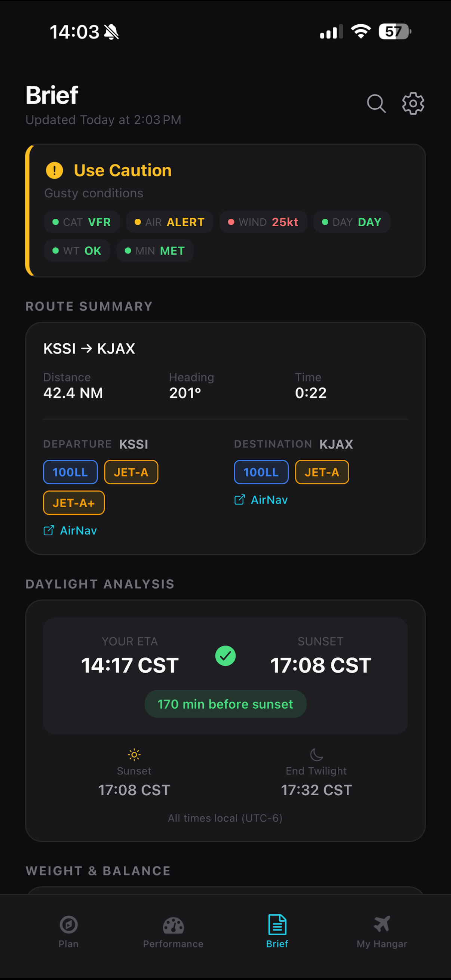The image size is (451, 980).
Task: Tap the sun icon above Sunset
Action: [134, 754]
